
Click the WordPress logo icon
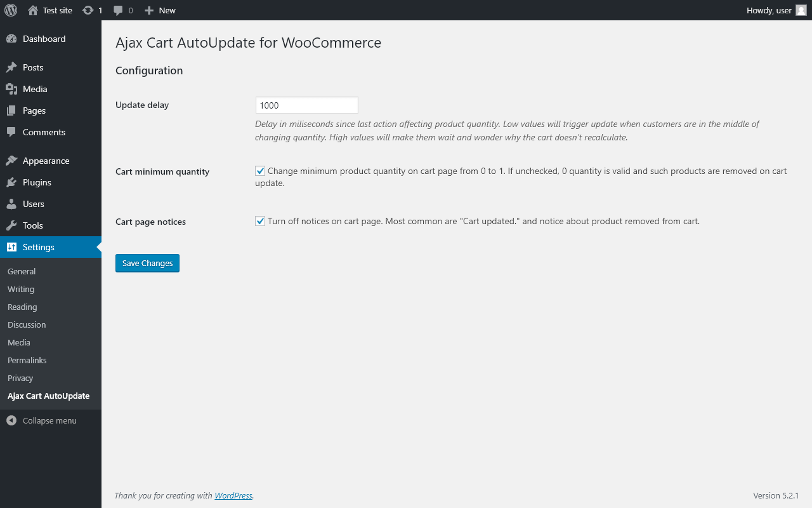11,10
